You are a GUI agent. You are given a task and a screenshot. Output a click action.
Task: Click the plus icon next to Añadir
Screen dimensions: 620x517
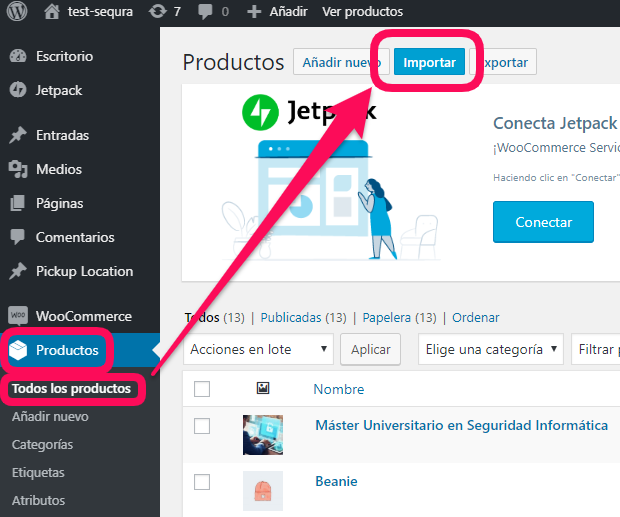[254, 11]
